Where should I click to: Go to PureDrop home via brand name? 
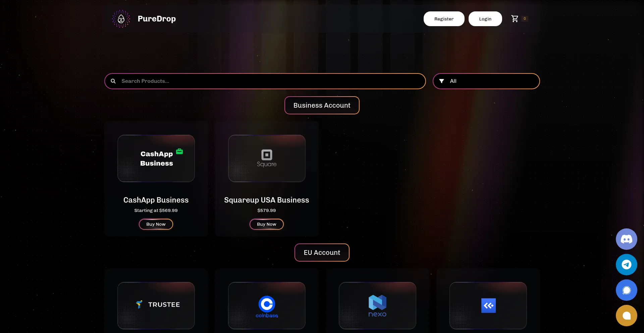pos(157,19)
